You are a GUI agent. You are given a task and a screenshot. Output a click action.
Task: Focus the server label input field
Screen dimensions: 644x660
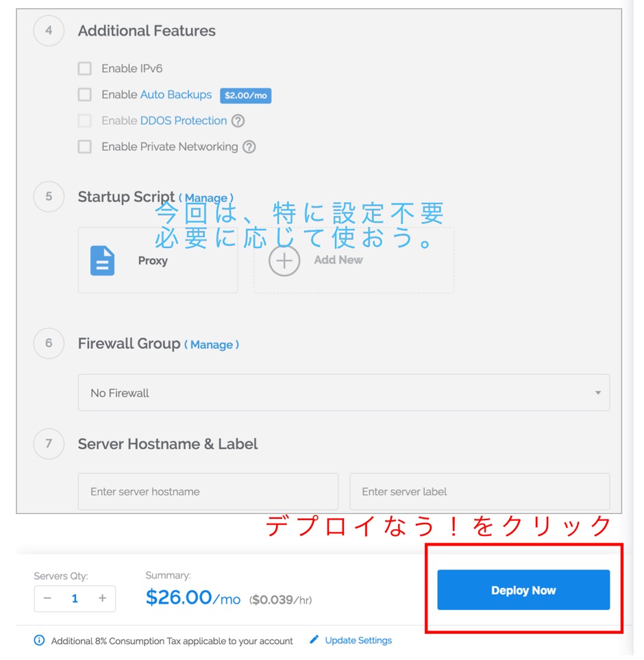pos(480,491)
